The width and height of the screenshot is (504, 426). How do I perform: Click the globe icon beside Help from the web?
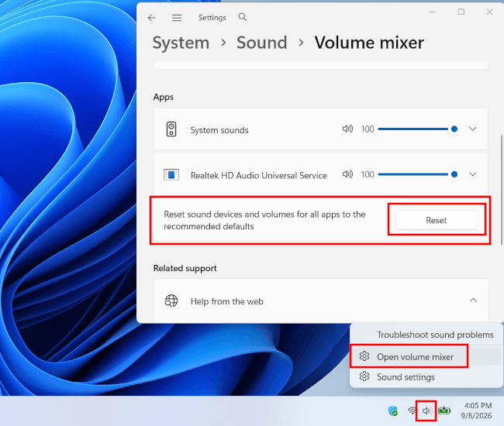[x=171, y=301]
